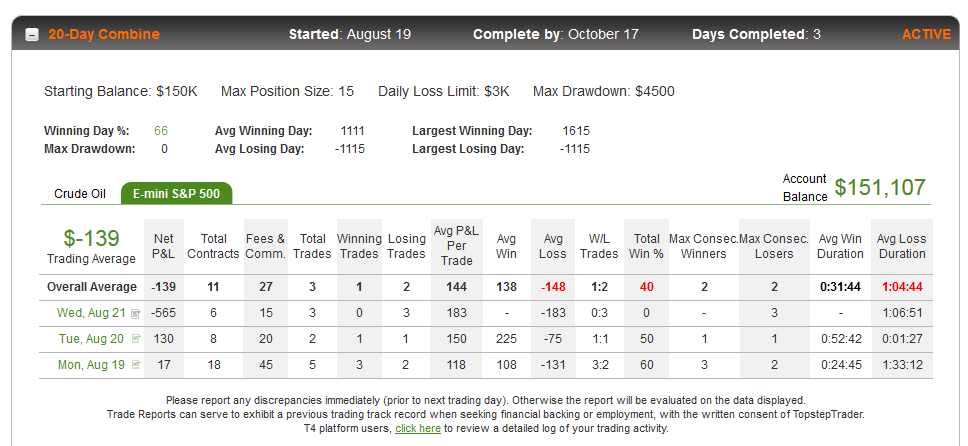The height and width of the screenshot is (446, 968).
Task: Open the Wed, Aug 21 daily link
Action: [x=91, y=313]
